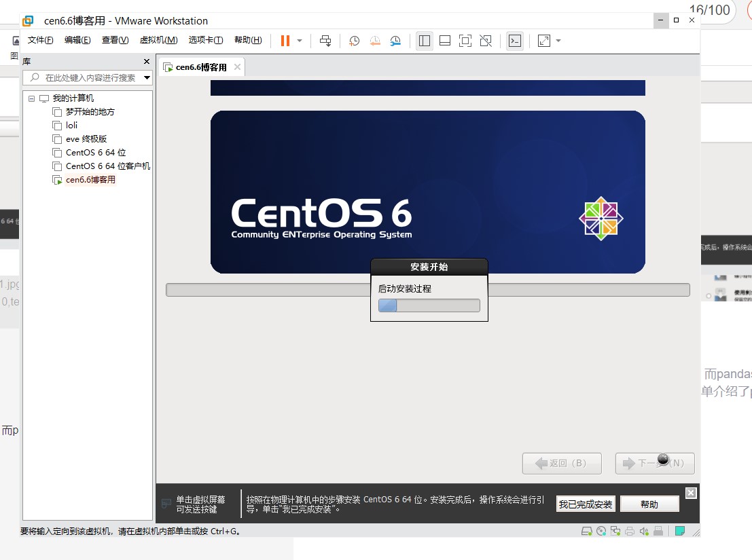The image size is (752, 560).
Task: Toggle the library sidebar view icon
Action: [x=425, y=41]
